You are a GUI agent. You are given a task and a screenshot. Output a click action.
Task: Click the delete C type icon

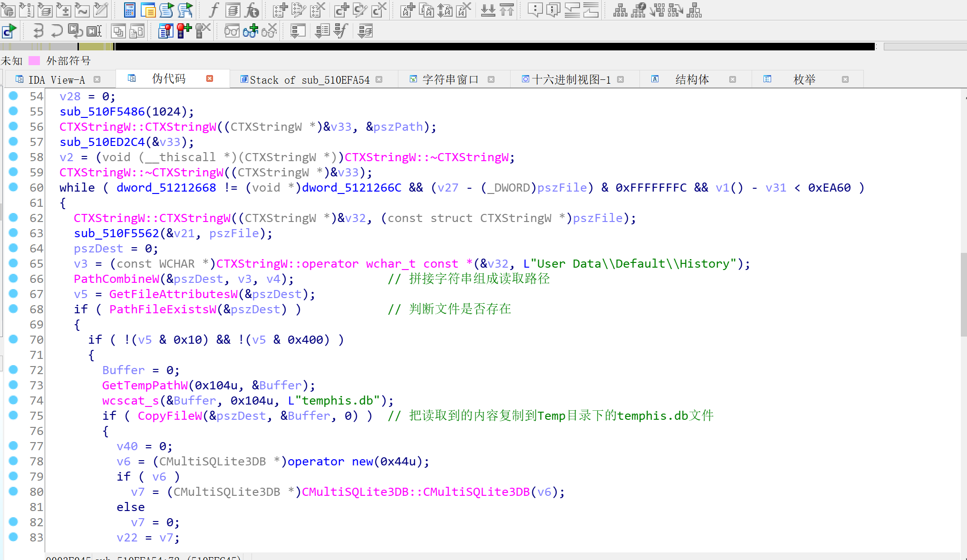point(379,10)
